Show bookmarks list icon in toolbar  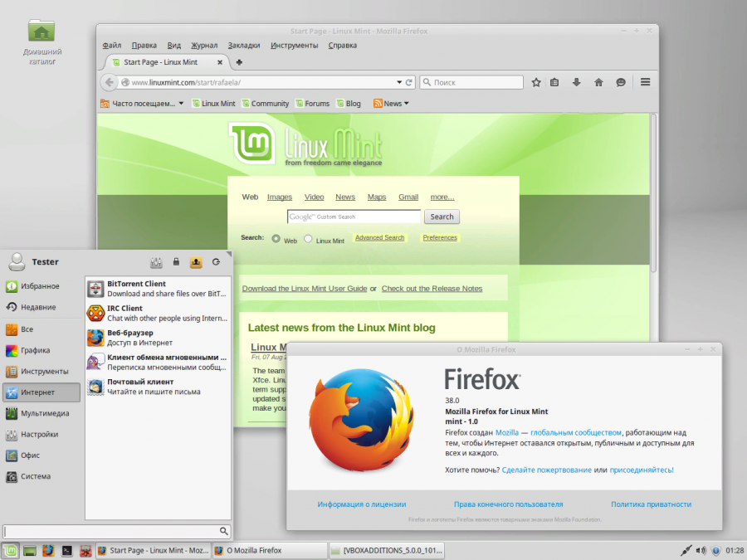pyautogui.click(x=554, y=82)
